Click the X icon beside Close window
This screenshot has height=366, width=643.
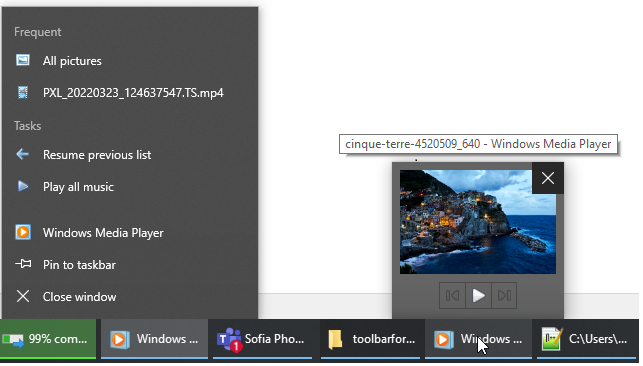[x=23, y=296]
